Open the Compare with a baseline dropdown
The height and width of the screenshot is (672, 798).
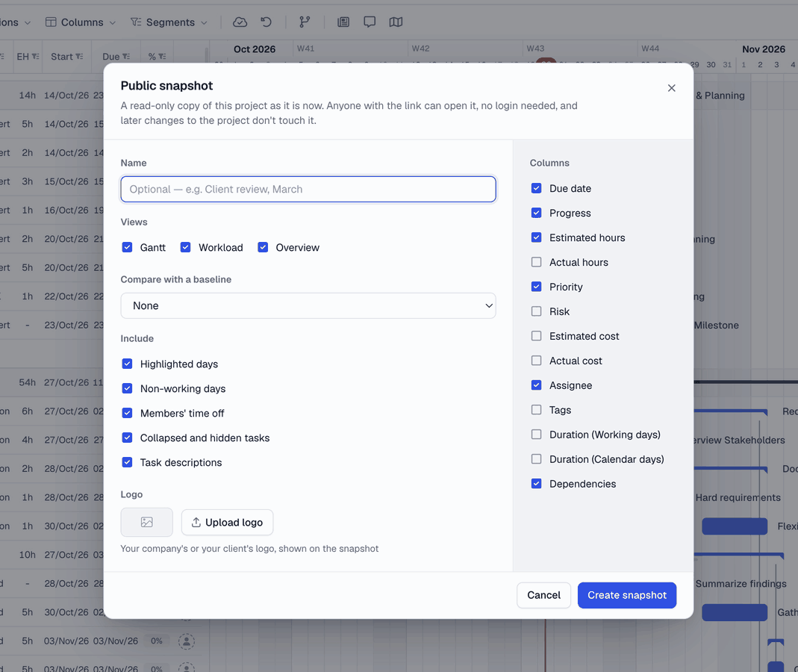308,305
